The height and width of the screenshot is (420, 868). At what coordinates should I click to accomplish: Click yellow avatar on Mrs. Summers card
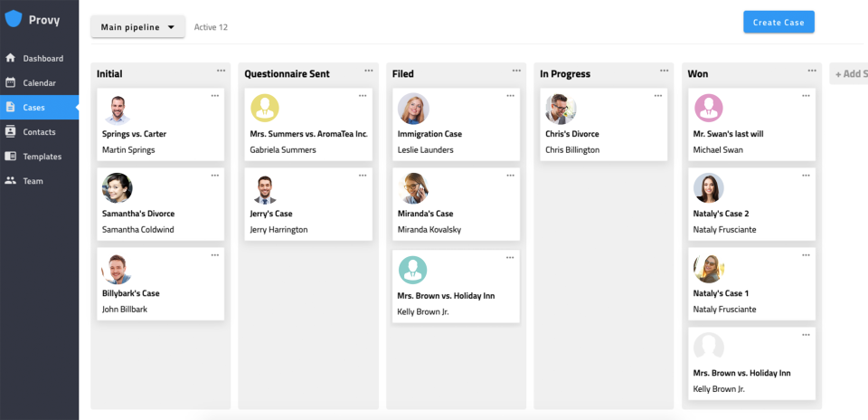(x=265, y=110)
